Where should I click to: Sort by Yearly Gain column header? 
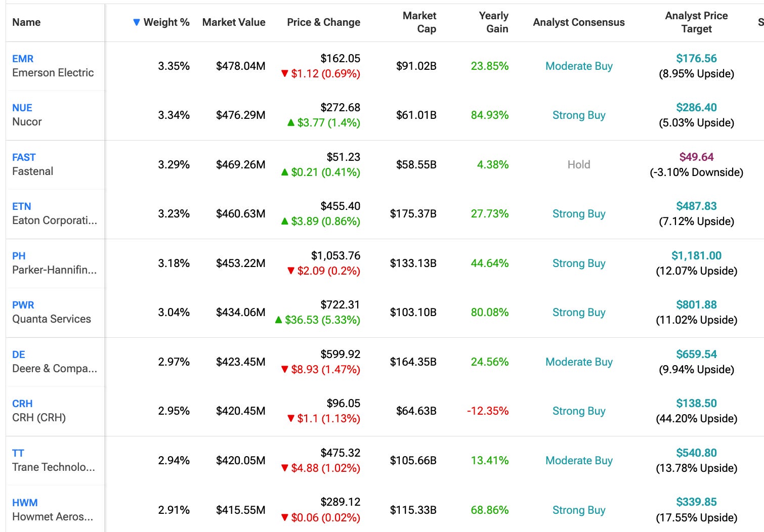[493, 22]
